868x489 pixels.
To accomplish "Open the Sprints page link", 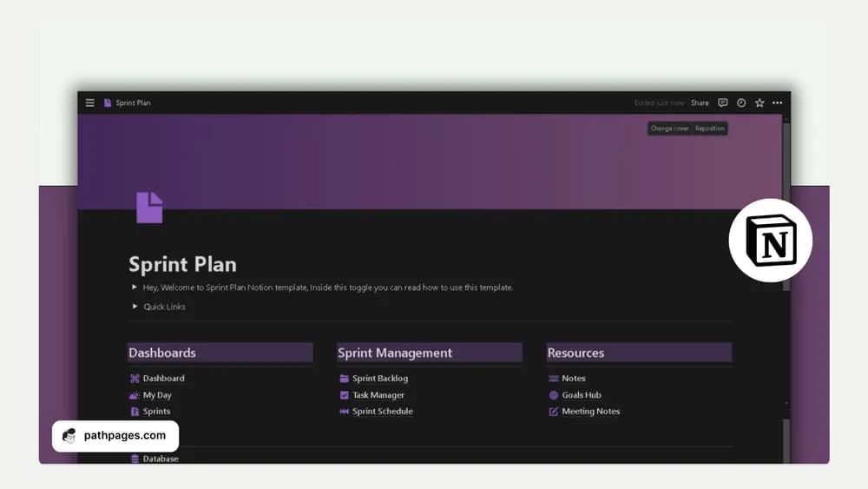I will pos(156,412).
